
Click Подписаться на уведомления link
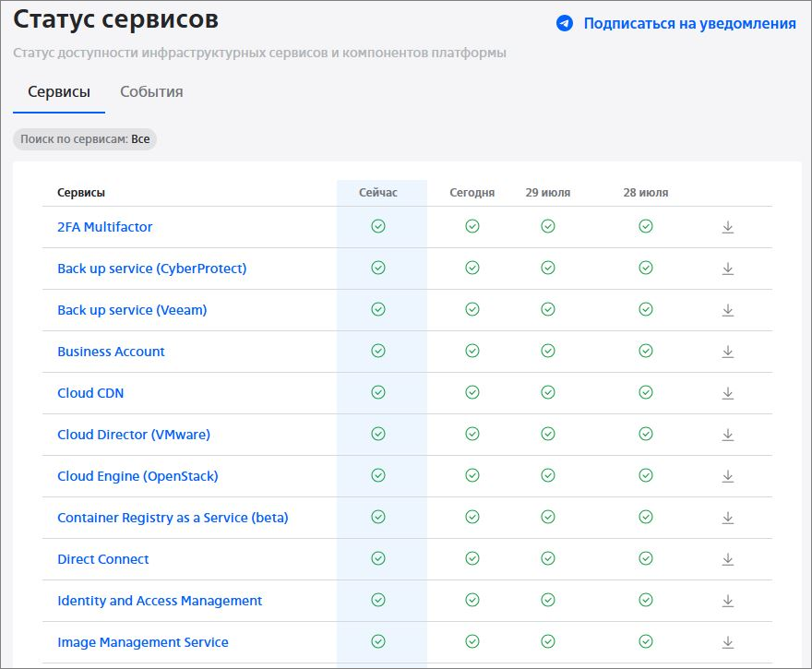pos(690,23)
